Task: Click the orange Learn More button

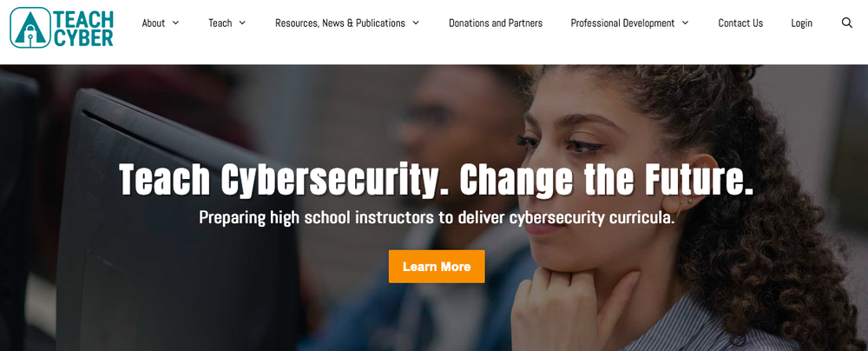Action: point(437,266)
